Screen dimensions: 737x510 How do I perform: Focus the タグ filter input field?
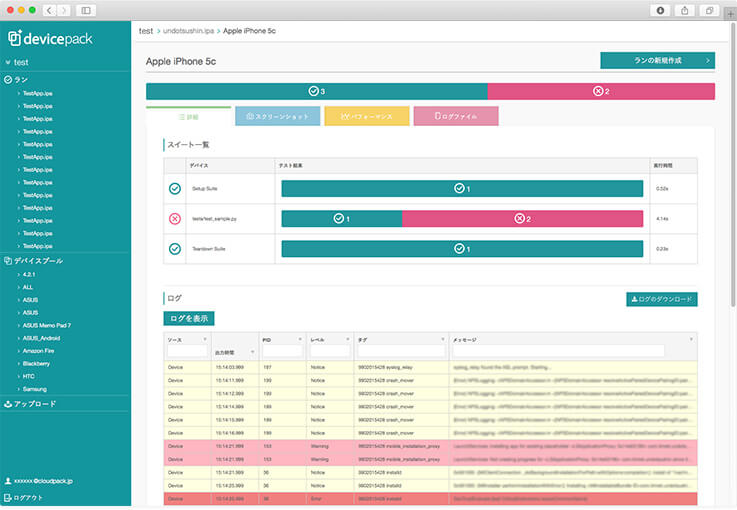(401, 351)
